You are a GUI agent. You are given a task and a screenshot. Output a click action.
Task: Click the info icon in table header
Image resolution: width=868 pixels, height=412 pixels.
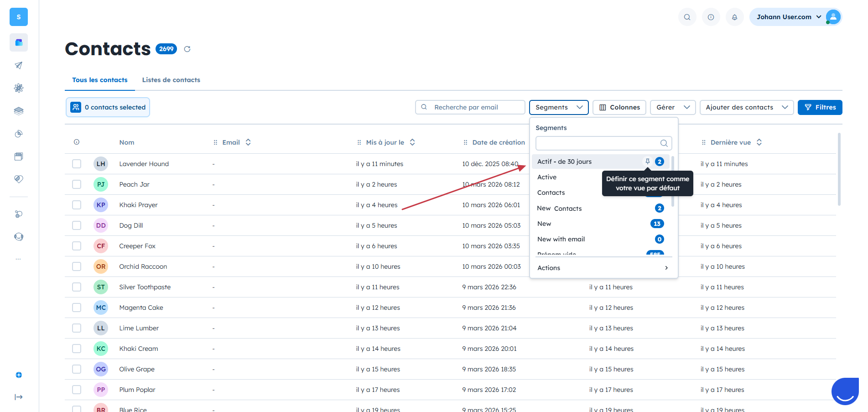pos(77,142)
